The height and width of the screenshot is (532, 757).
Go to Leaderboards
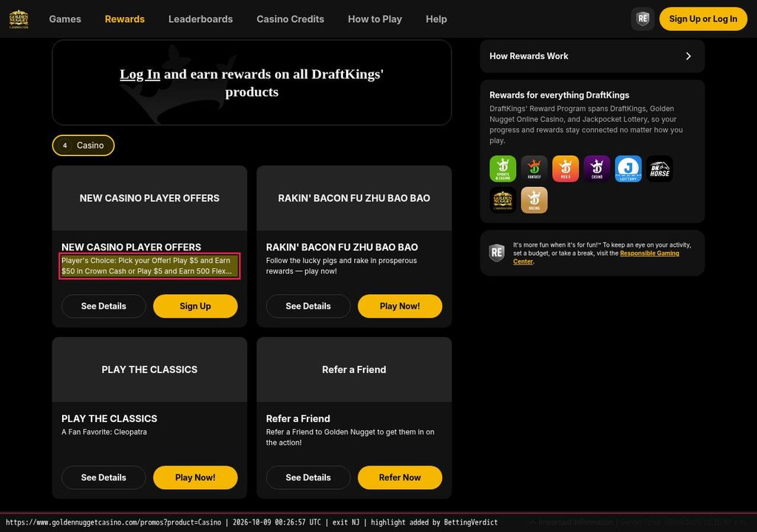click(x=200, y=18)
